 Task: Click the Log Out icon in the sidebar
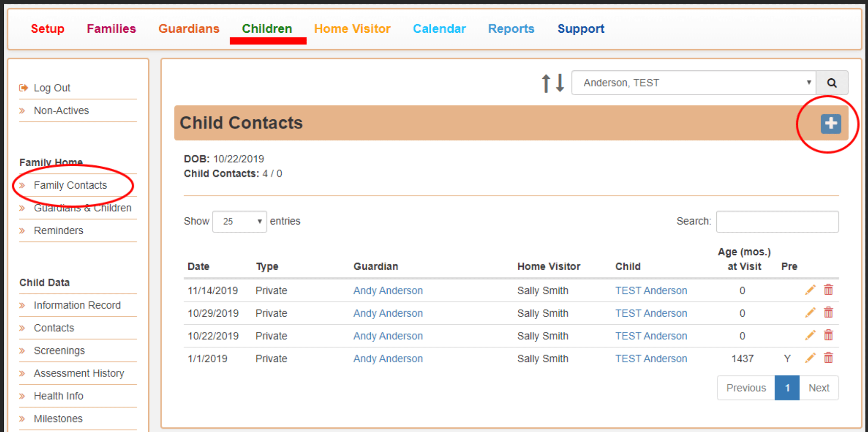pyautogui.click(x=23, y=87)
